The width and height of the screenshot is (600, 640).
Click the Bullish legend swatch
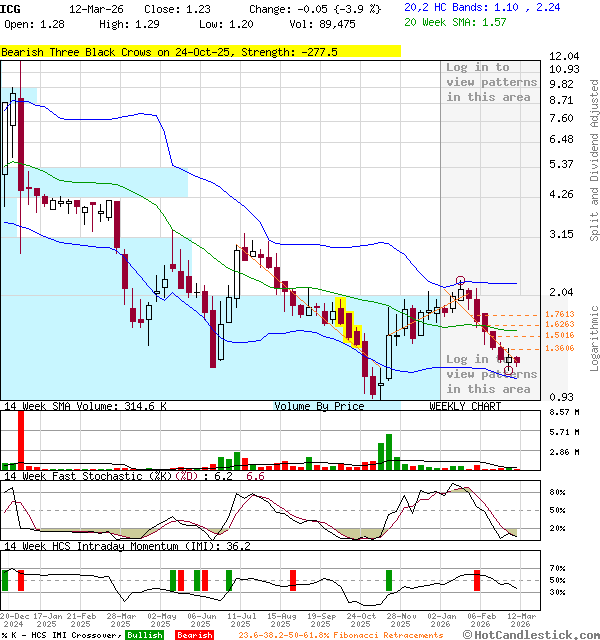[144, 635]
